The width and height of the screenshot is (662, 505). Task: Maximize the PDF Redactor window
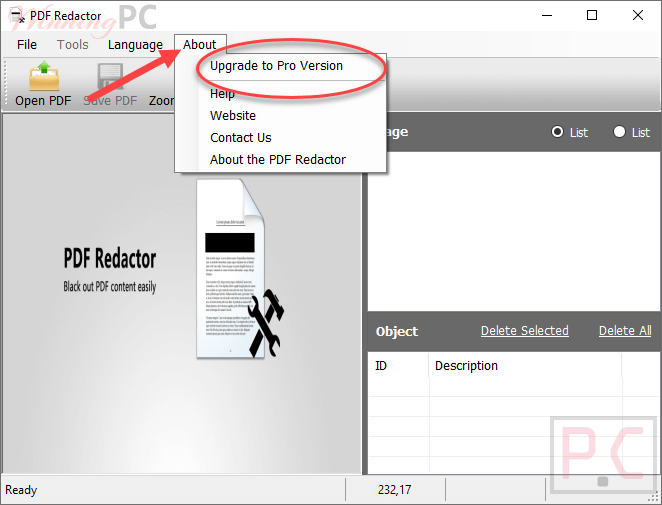coord(592,16)
